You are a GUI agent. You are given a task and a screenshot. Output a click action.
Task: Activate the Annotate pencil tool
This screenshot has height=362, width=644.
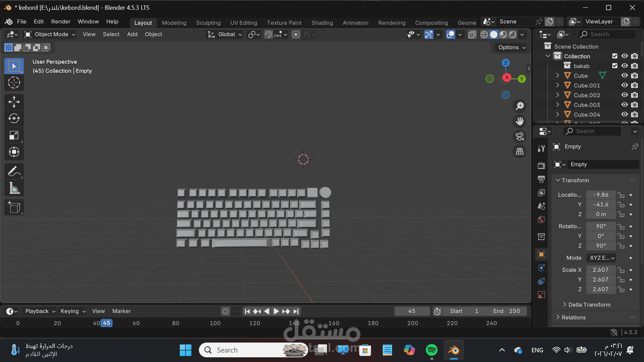point(14,172)
